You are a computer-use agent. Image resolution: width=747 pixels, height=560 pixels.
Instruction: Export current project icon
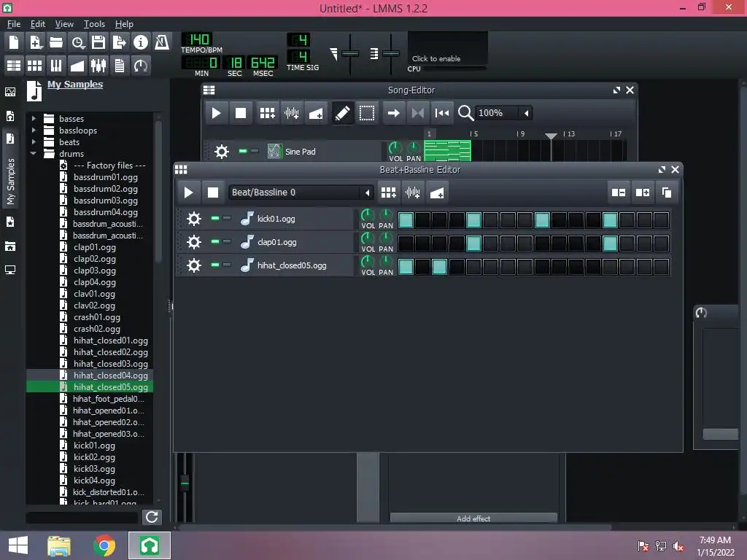click(120, 42)
